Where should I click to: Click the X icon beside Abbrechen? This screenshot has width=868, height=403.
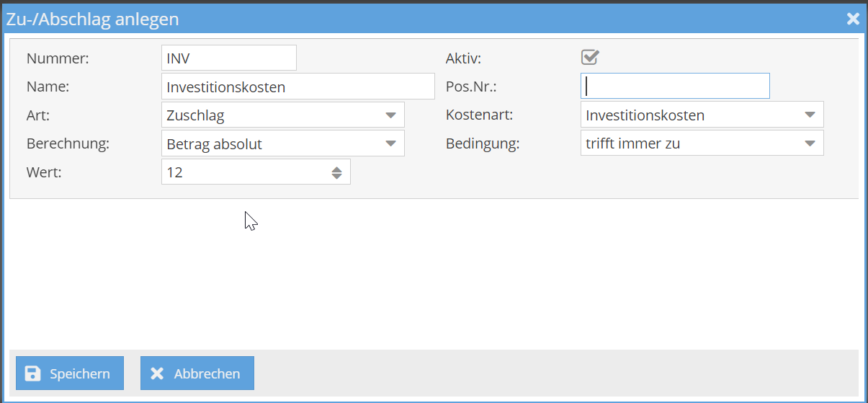157,373
